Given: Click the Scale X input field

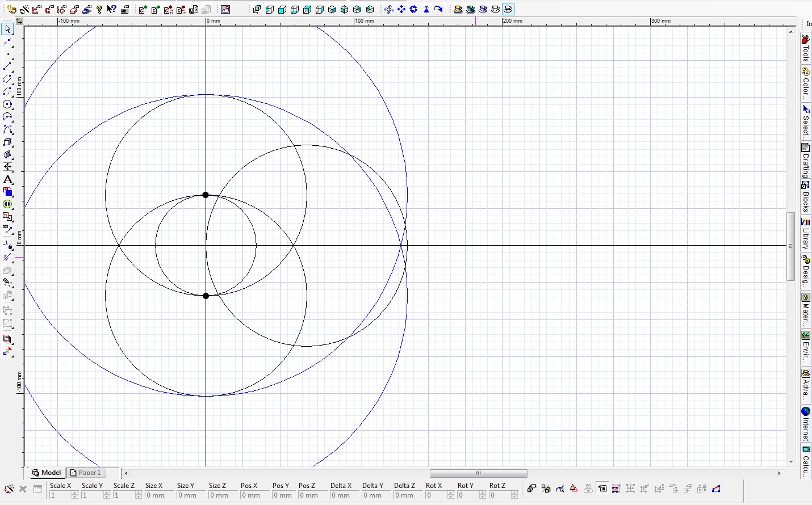Looking at the screenshot, I should click(x=60, y=495).
